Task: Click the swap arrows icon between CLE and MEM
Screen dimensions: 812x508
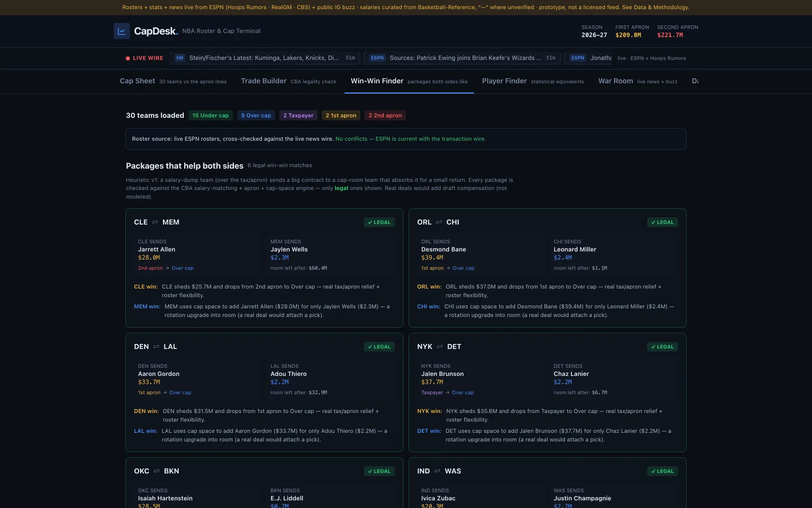Action: (x=155, y=222)
